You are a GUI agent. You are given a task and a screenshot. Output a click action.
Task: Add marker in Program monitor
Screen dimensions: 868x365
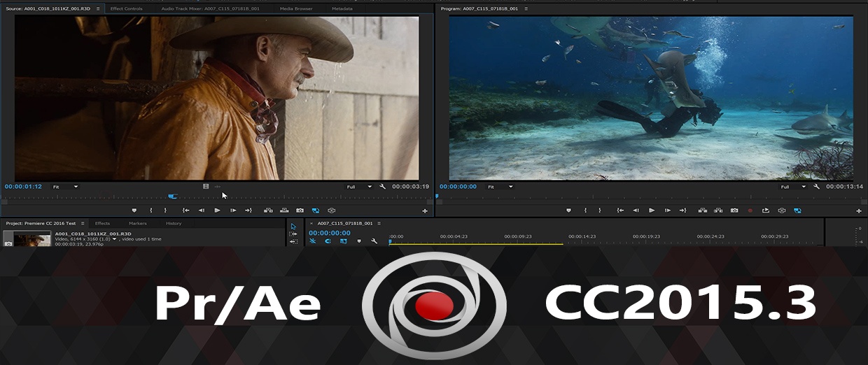(x=568, y=210)
